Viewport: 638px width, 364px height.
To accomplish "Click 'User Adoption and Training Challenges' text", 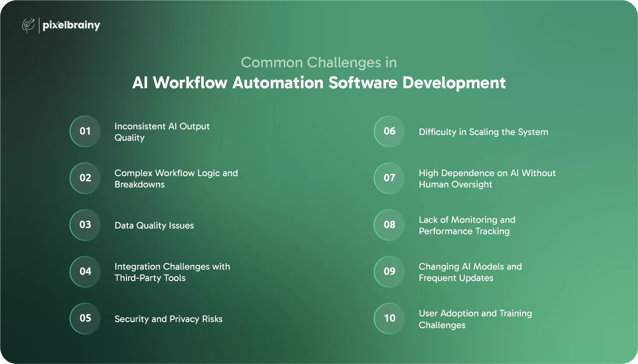I will [475, 319].
